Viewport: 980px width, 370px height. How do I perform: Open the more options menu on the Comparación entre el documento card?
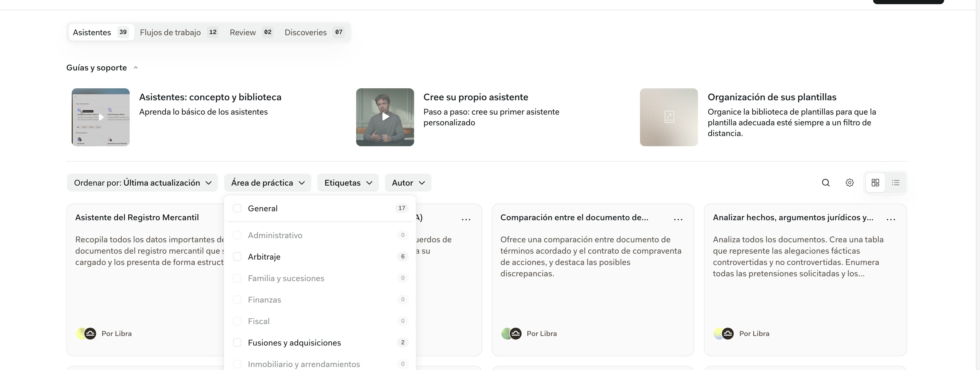click(678, 219)
